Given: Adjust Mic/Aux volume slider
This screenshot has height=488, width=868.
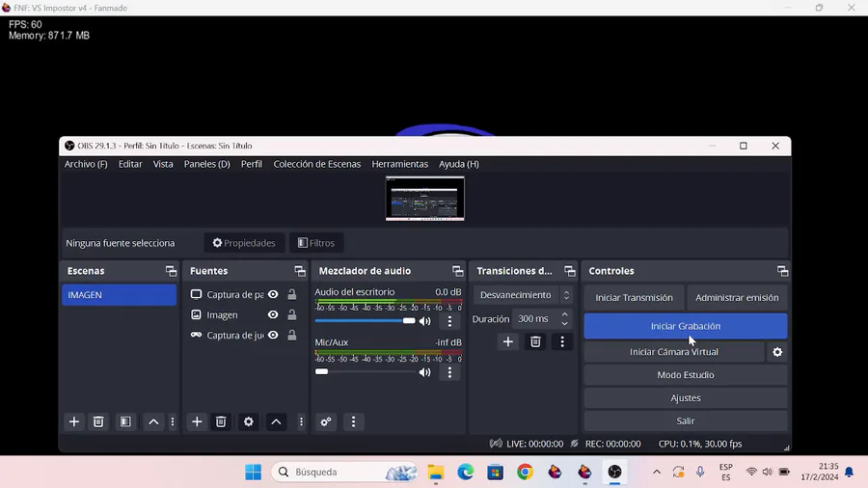Looking at the screenshot, I should point(365,372).
